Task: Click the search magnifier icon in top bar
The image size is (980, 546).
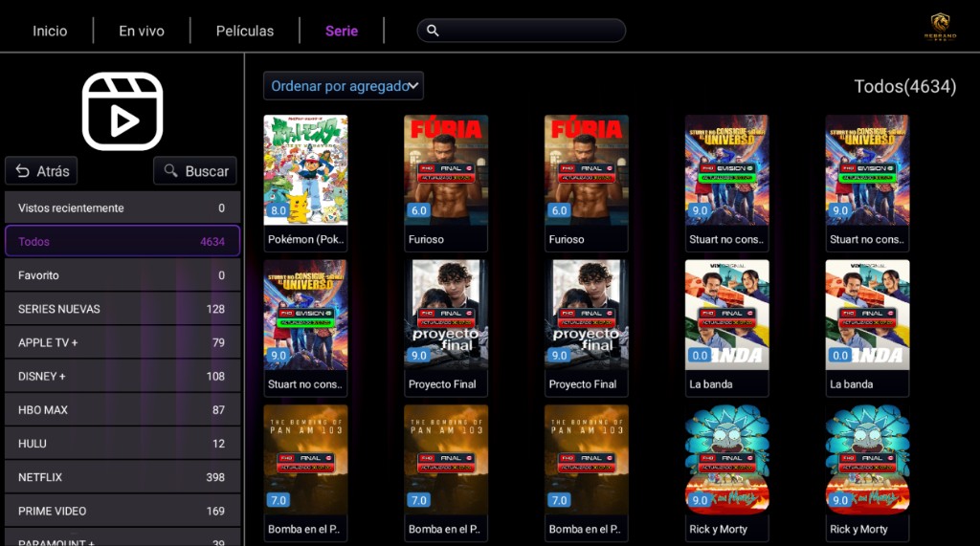Action: click(x=433, y=30)
